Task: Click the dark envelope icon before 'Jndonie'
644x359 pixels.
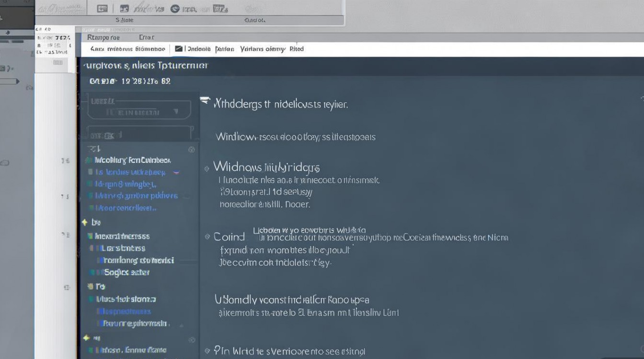Action: pos(179,49)
